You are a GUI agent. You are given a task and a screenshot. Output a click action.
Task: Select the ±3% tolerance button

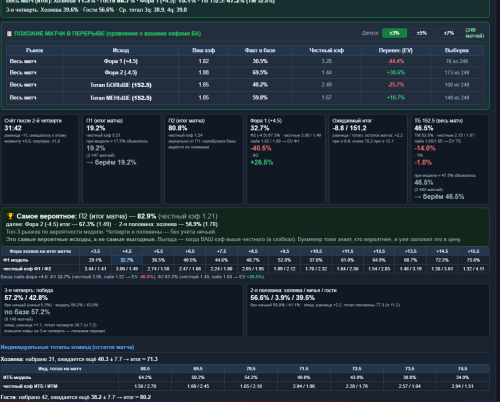pyautogui.click(x=394, y=33)
